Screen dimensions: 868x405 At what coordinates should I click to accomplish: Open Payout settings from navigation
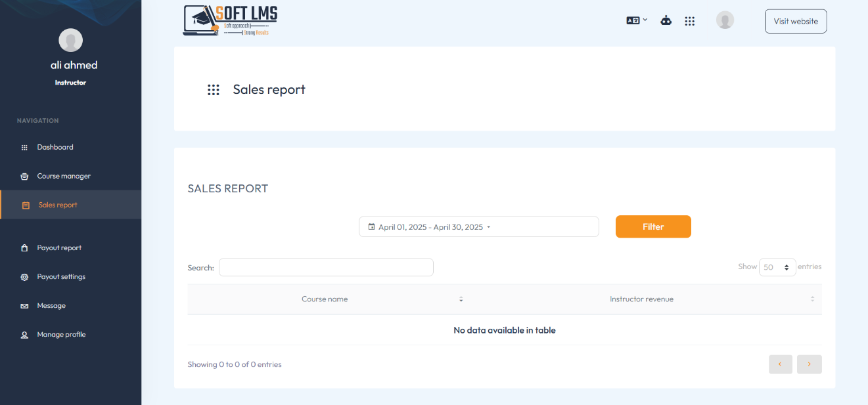(x=70, y=277)
